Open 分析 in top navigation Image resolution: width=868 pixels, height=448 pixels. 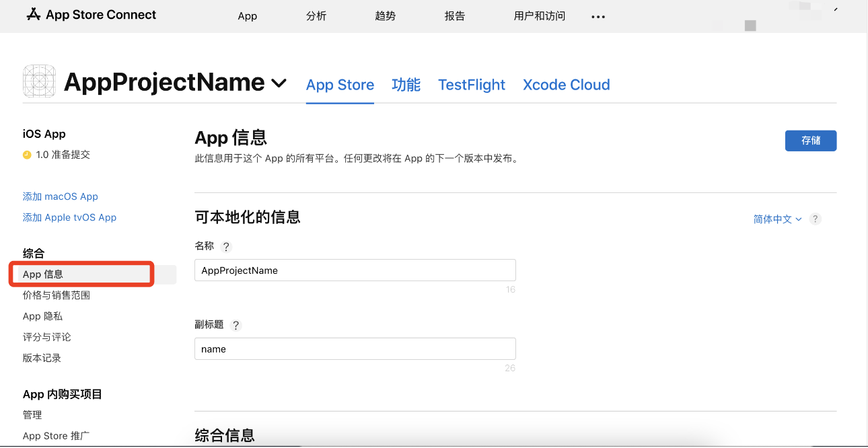pos(316,16)
